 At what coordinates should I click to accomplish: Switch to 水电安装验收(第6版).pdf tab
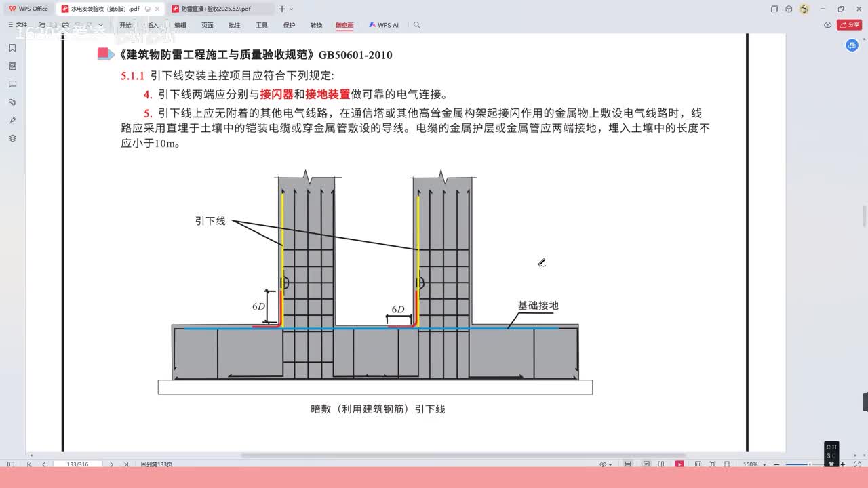110,9
